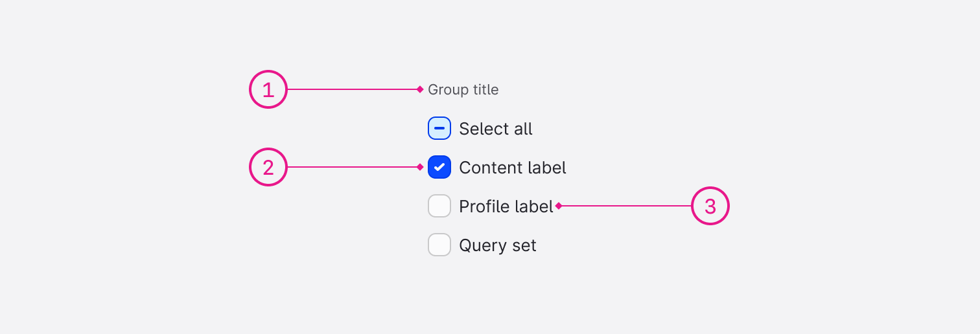This screenshot has width=980, height=334.
Task: Click the Group title heading text
Action: [463, 89]
